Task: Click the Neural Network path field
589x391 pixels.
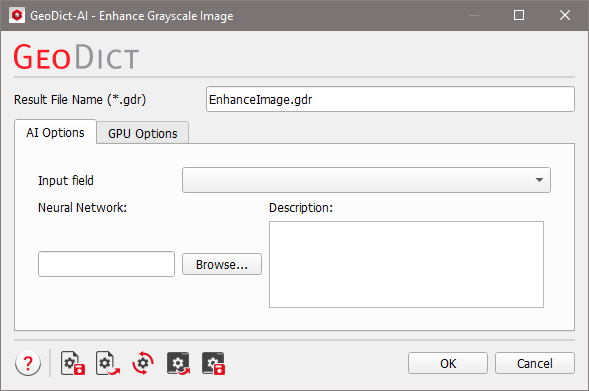Action: tap(106, 264)
